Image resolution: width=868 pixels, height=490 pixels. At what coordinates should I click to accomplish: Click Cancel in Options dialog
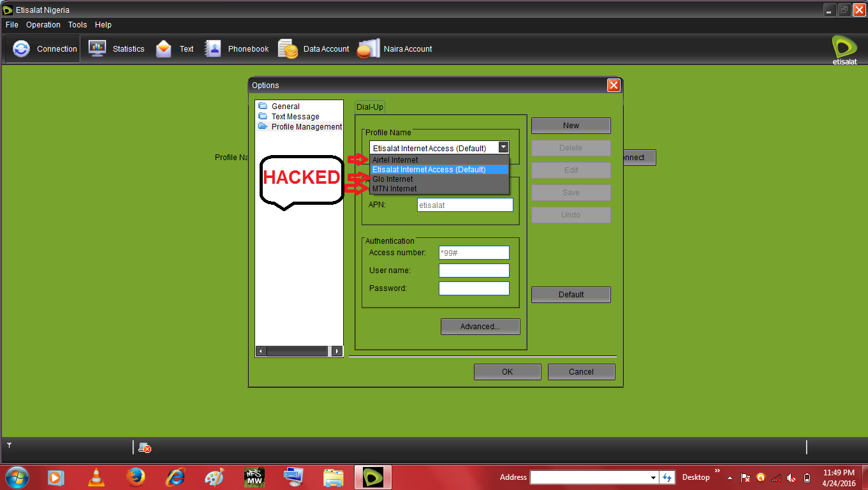pos(581,372)
